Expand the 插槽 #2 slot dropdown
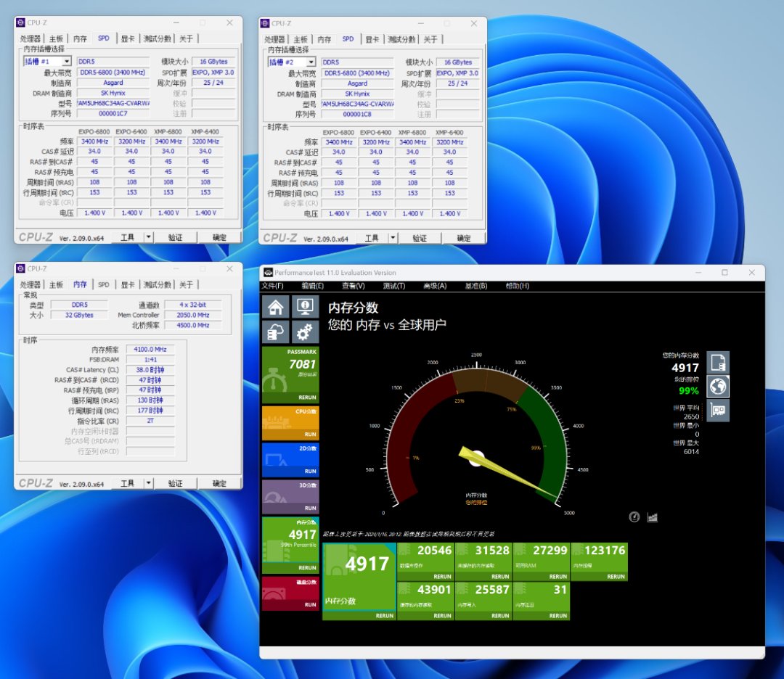 (x=311, y=62)
